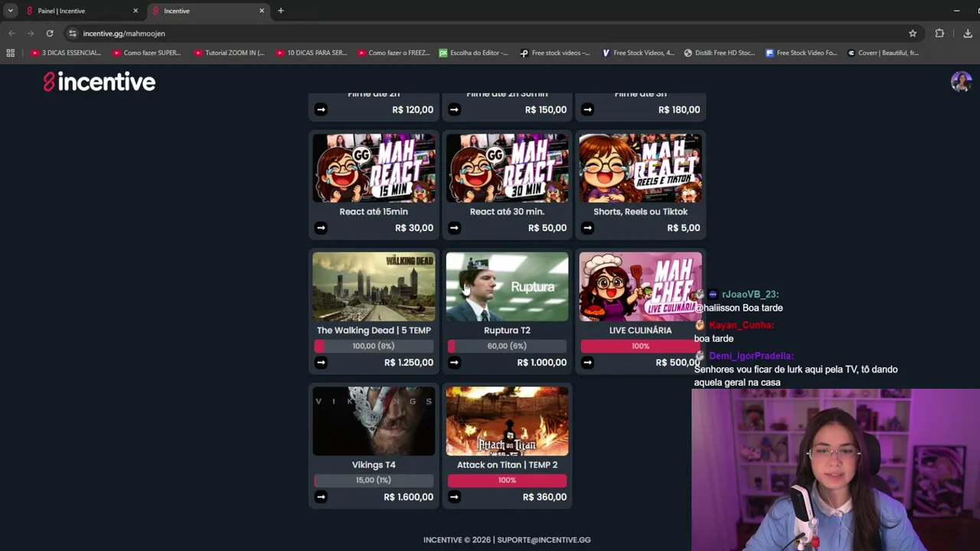Click the arrow button for LIVE CULINÁRIA card
980x551 pixels.
pos(587,362)
